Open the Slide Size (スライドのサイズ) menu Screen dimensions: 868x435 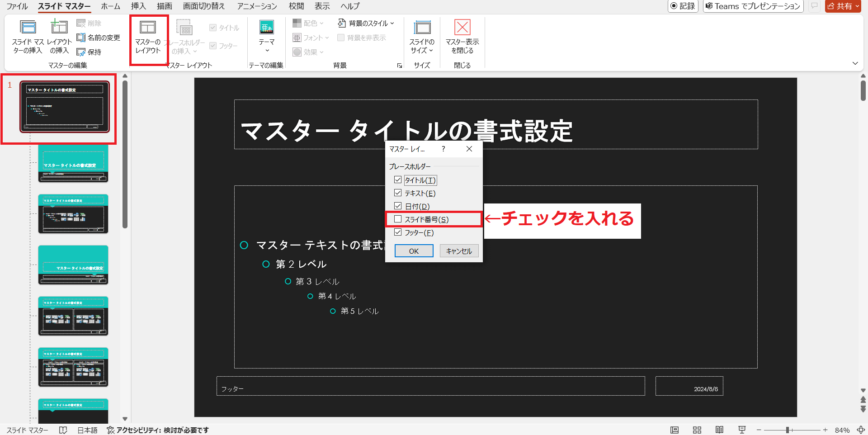[422, 37]
